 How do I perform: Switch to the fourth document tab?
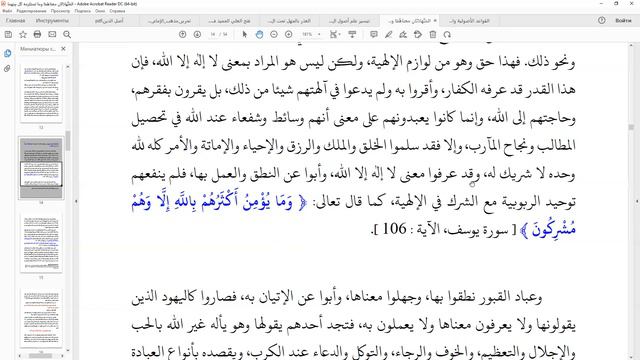pyautogui.click(x=289, y=20)
